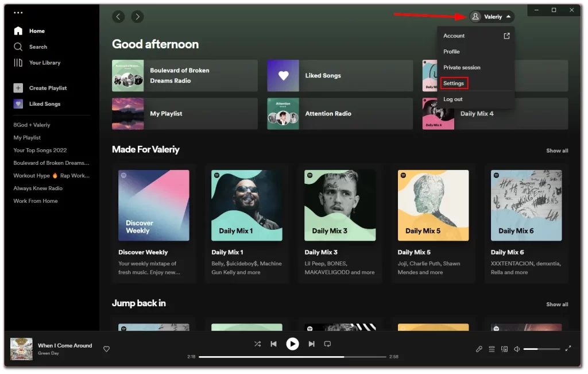
Task: Collapse the Valeriy user menu arrow
Action: pos(509,17)
